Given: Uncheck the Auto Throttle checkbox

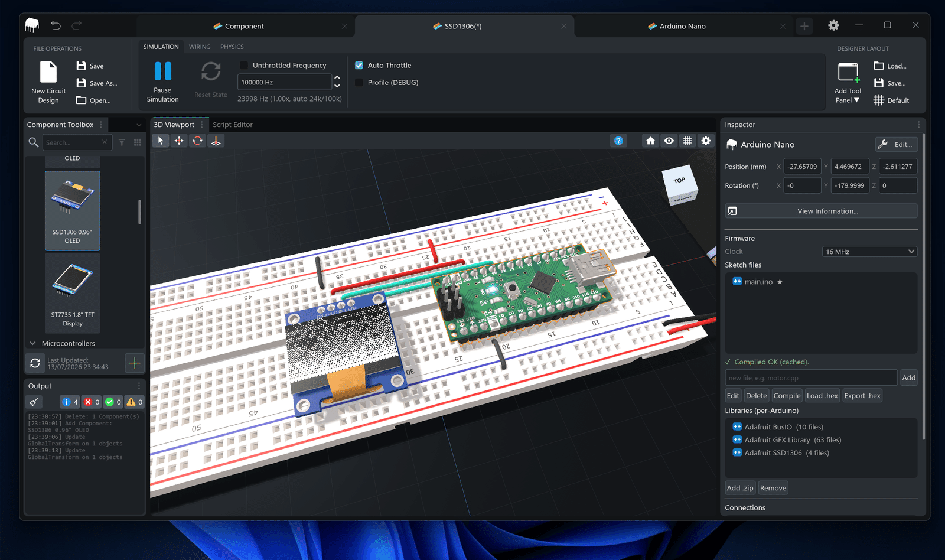Looking at the screenshot, I should (359, 65).
